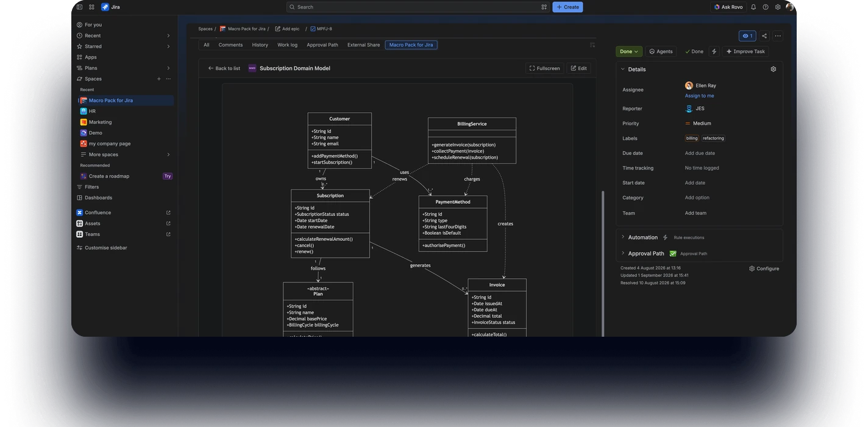
Task: Open the diagram in Fullscreen
Action: [545, 68]
